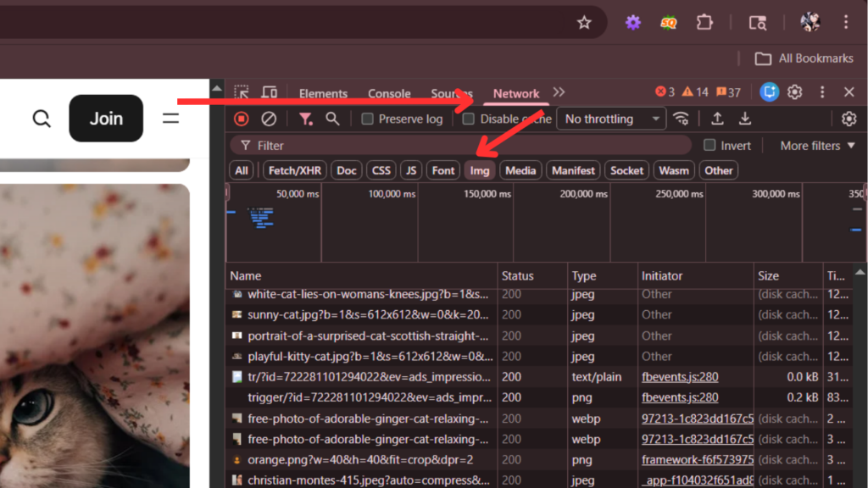Open the network search magnifier
The height and width of the screenshot is (488, 868).
[x=332, y=119]
